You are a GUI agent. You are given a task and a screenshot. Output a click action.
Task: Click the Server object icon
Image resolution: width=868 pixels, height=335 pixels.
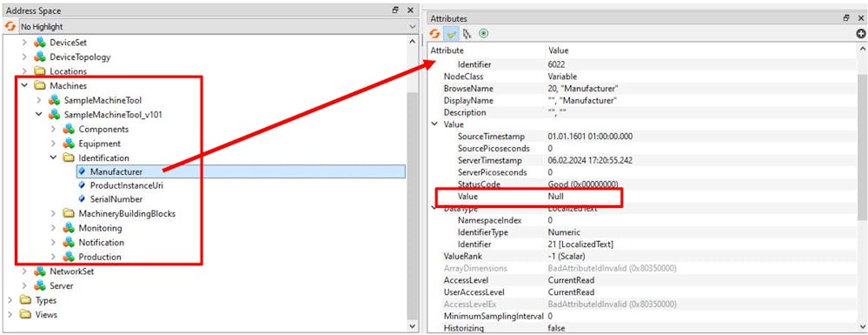point(39,285)
